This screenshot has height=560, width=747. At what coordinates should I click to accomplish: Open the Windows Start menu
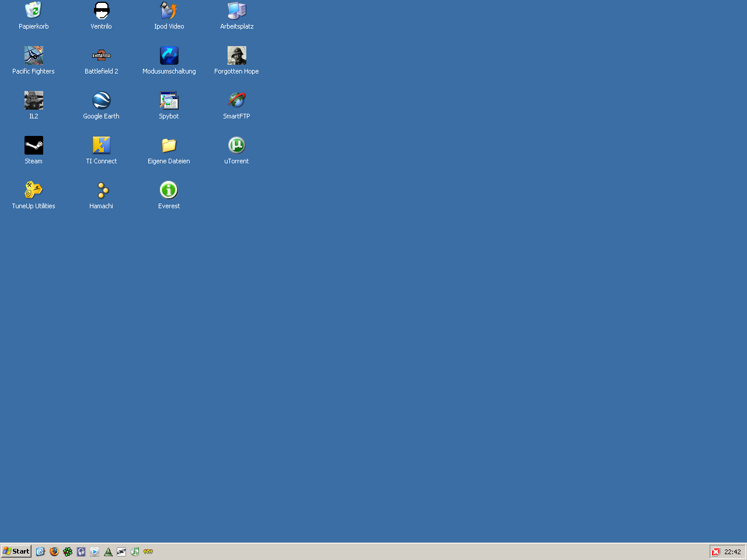[16, 551]
